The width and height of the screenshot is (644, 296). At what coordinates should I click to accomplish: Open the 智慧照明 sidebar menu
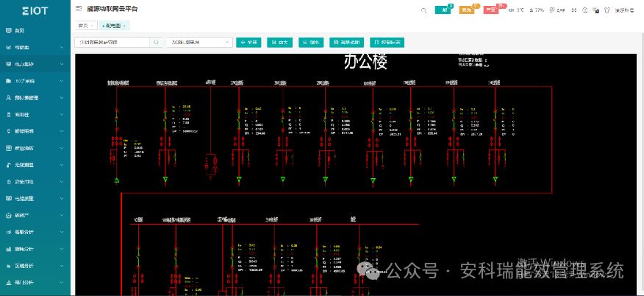click(x=35, y=132)
